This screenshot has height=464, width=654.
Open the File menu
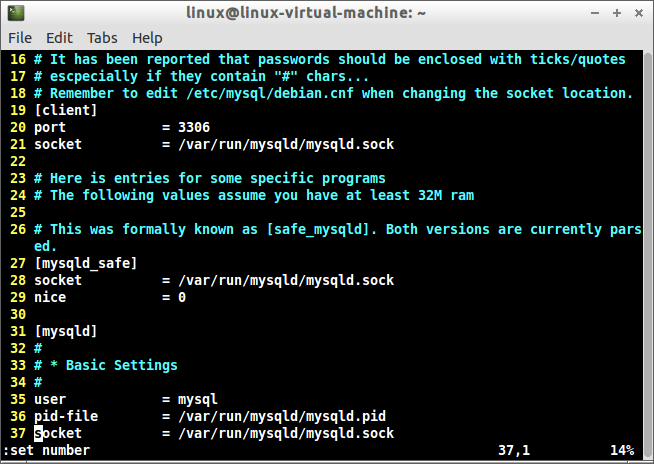[x=20, y=38]
